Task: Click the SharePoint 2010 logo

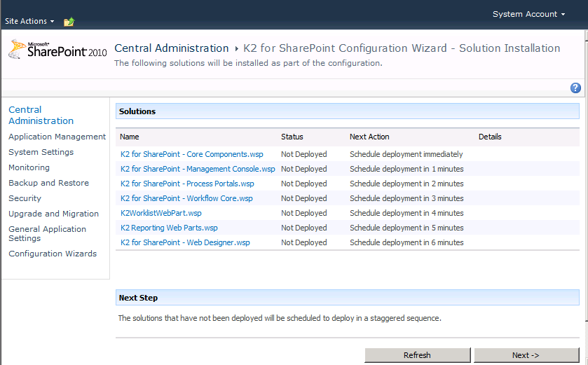Action: coord(57,49)
